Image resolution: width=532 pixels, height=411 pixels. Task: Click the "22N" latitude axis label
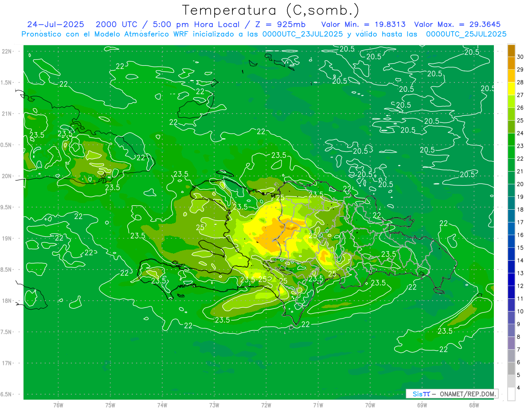click(7, 51)
